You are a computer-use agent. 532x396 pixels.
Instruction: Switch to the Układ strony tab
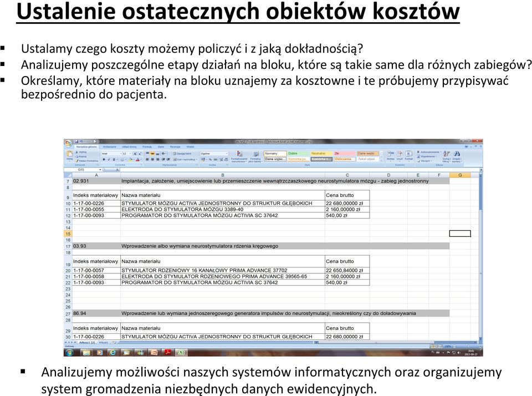[x=129, y=147]
